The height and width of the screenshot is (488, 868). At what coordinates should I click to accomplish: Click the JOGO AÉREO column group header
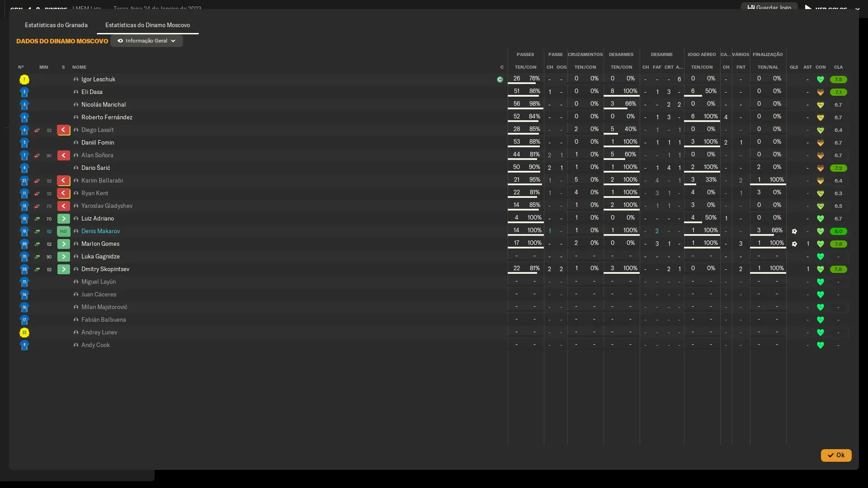pyautogui.click(x=702, y=55)
